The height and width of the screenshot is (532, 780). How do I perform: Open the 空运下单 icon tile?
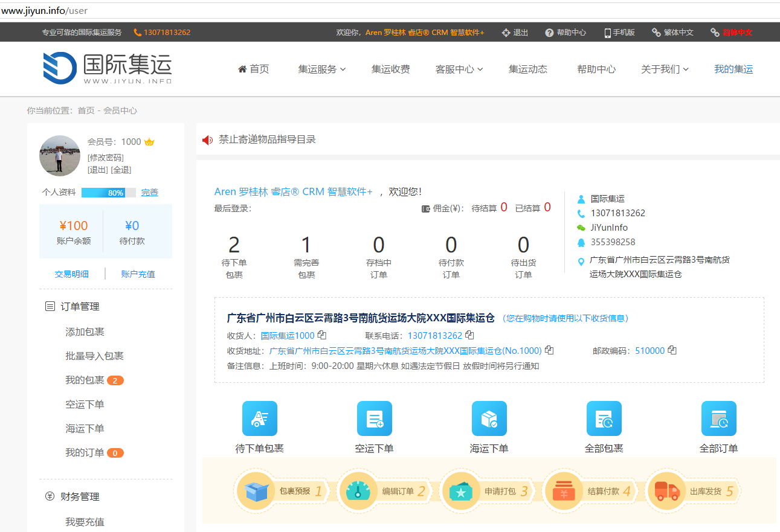(374, 418)
